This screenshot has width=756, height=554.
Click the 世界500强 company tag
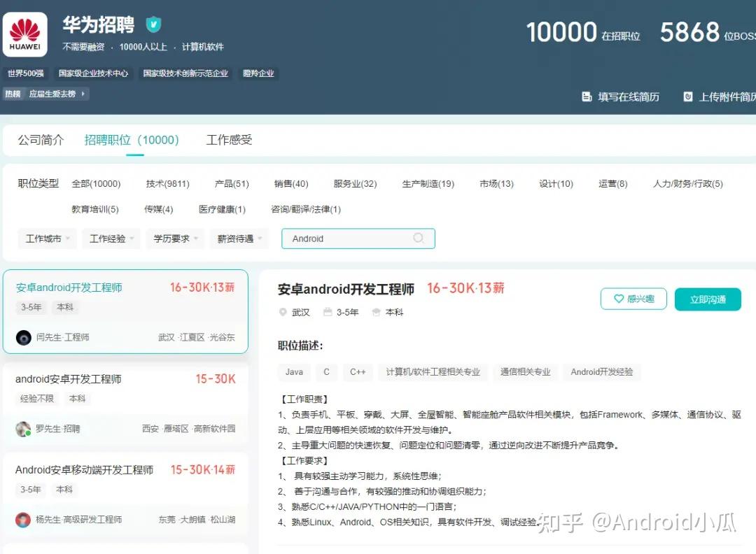point(26,73)
